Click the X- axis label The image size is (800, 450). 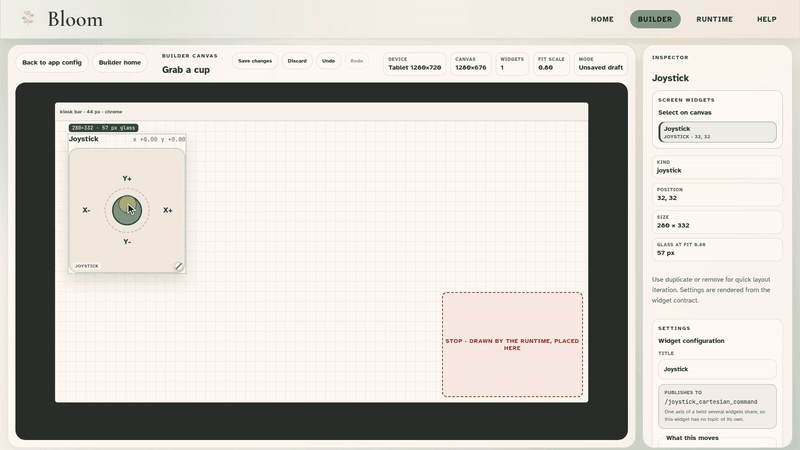(86, 210)
